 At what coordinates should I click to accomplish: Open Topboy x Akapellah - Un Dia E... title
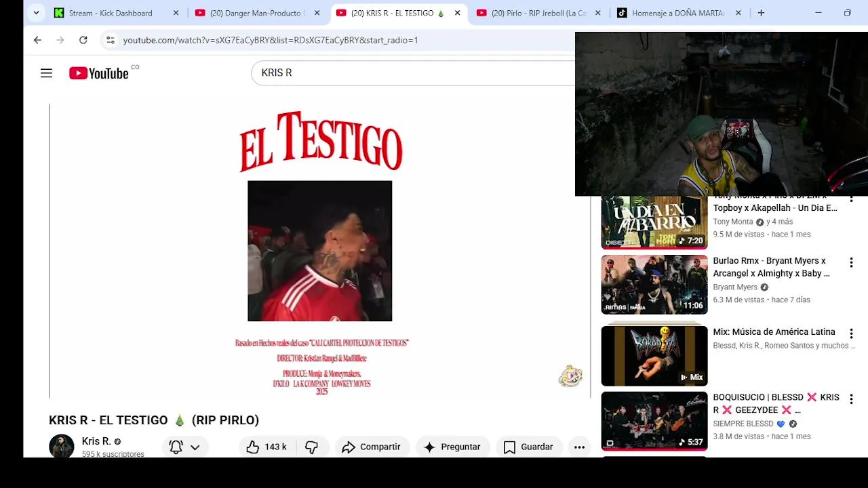[775, 208]
